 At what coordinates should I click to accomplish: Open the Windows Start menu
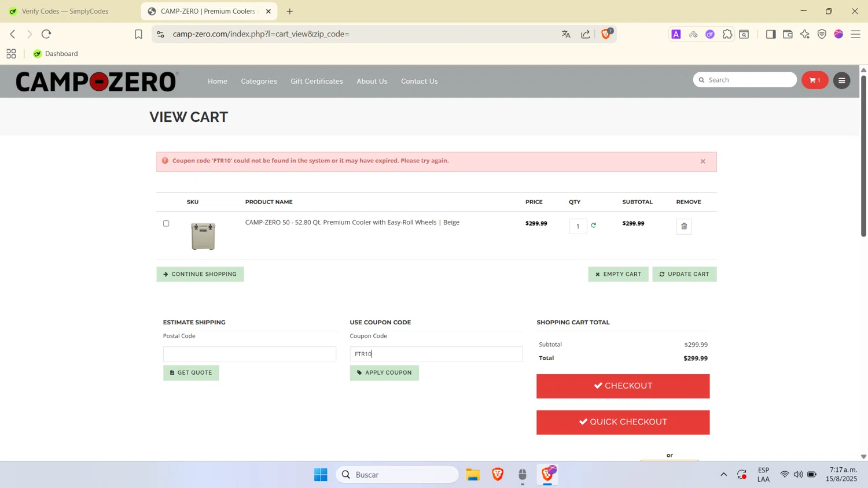(321, 475)
